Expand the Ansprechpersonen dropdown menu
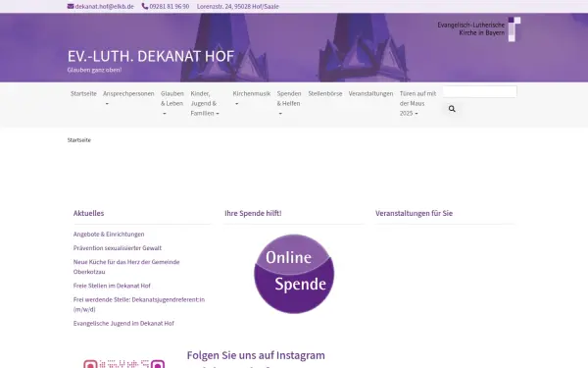The width and height of the screenshot is (588, 368). (x=128, y=98)
